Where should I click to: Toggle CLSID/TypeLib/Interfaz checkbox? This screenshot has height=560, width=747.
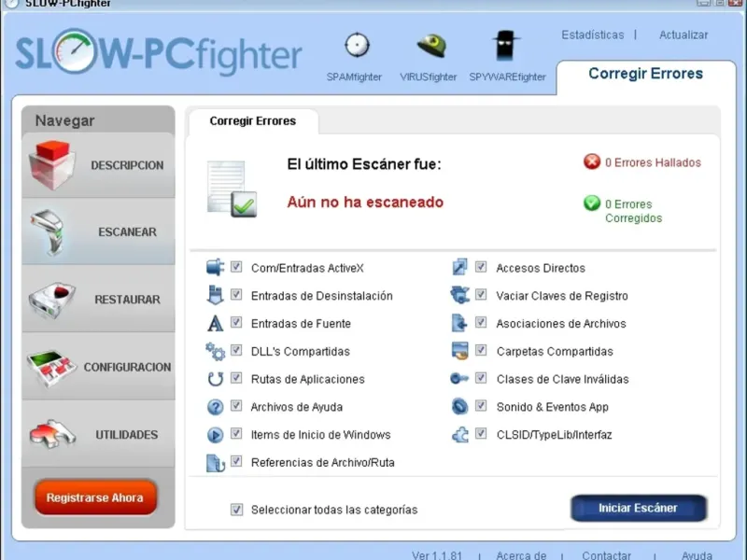point(481,433)
